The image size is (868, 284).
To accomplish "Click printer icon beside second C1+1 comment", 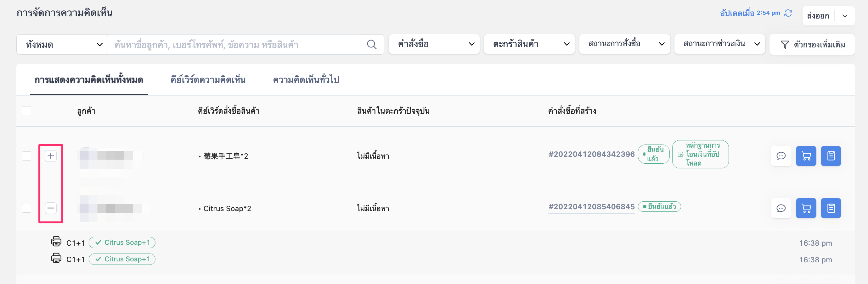I will point(56,258).
